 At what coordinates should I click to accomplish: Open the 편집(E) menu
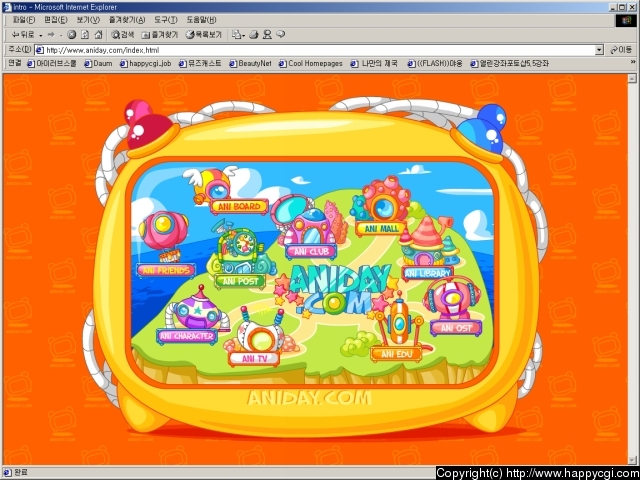tap(56, 20)
